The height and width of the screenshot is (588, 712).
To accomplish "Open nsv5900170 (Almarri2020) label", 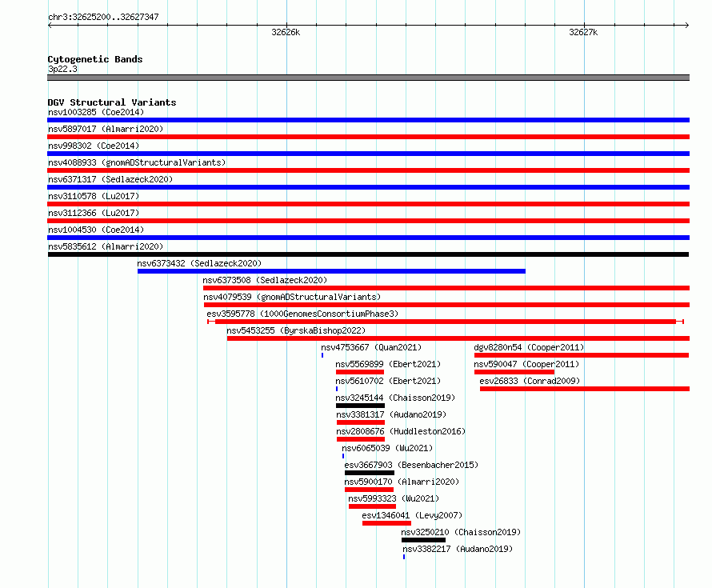I will pyautogui.click(x=402, y=482).
